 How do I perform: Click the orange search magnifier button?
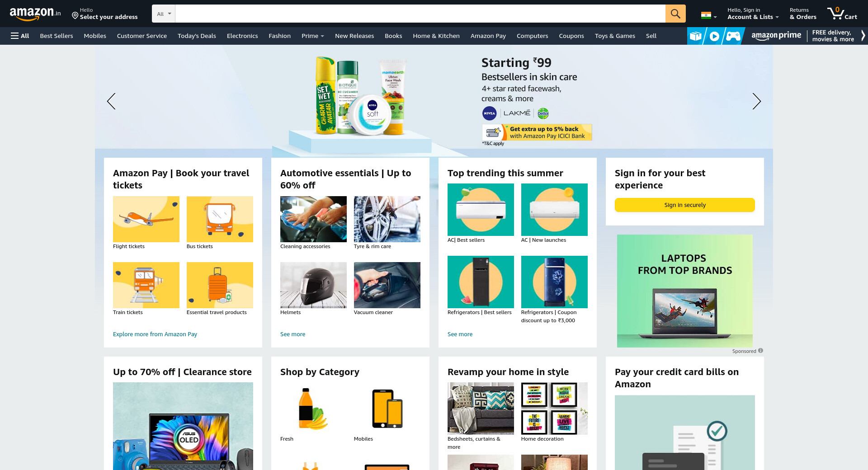coord(675,14)
